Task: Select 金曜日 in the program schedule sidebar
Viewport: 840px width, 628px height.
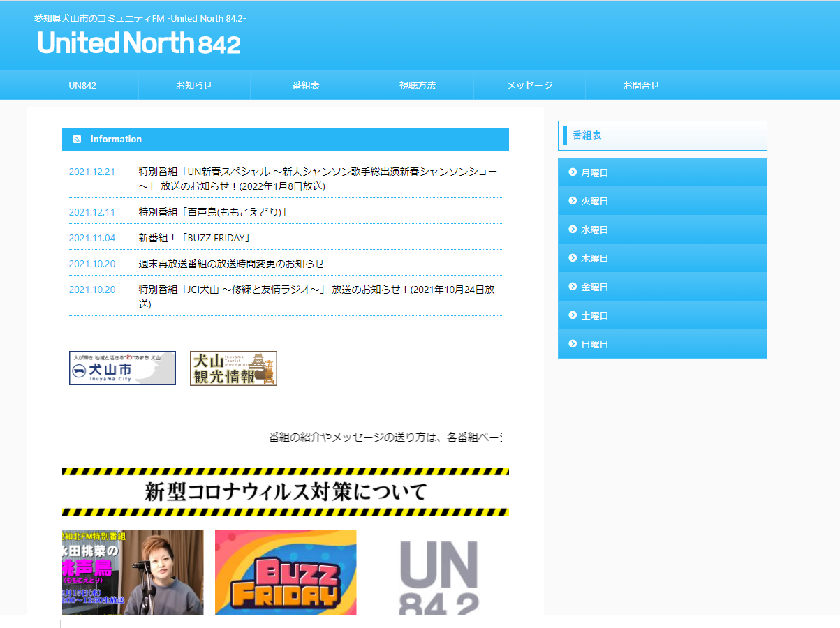Action: tap(663, 287)
